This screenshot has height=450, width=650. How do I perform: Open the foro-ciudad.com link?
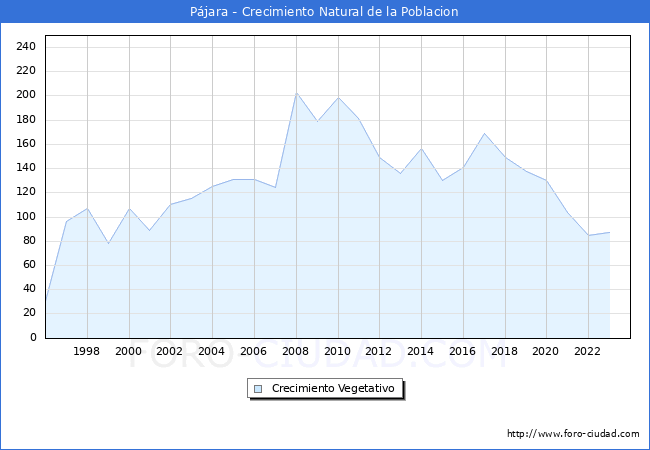573,434
